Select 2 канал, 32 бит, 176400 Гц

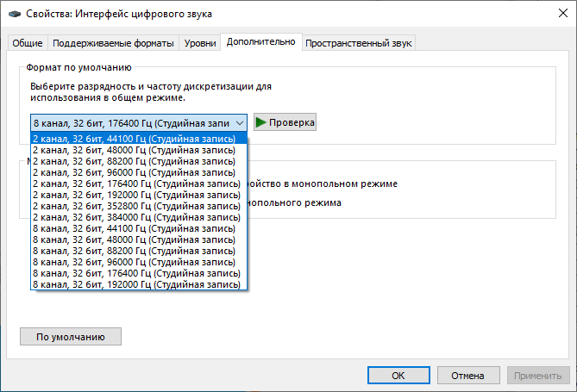(x=139, y=184)
